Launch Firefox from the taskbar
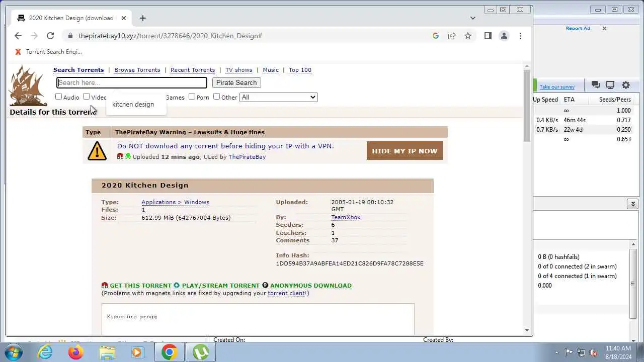This screenshot has width=644, height=362. point(76,352)
